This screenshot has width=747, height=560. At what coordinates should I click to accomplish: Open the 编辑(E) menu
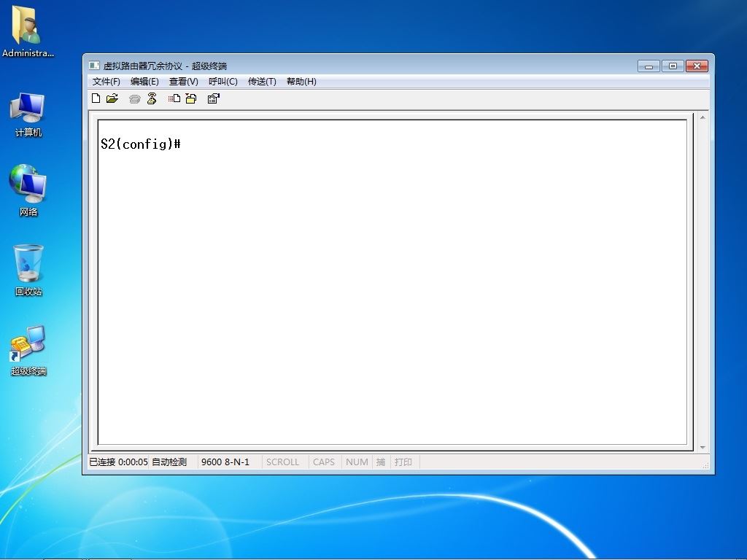[x=144, y=82]
